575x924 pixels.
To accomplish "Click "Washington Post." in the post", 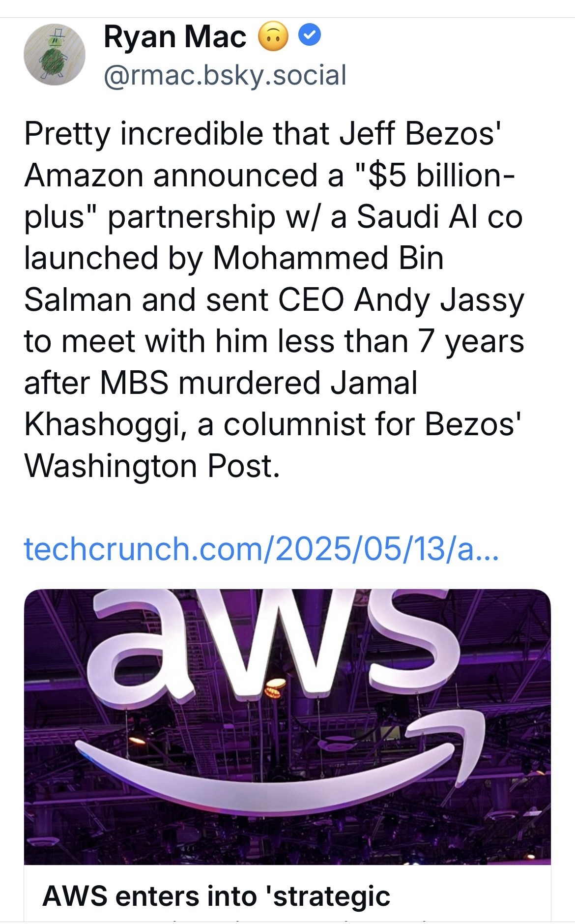I will tap(152, 466).
